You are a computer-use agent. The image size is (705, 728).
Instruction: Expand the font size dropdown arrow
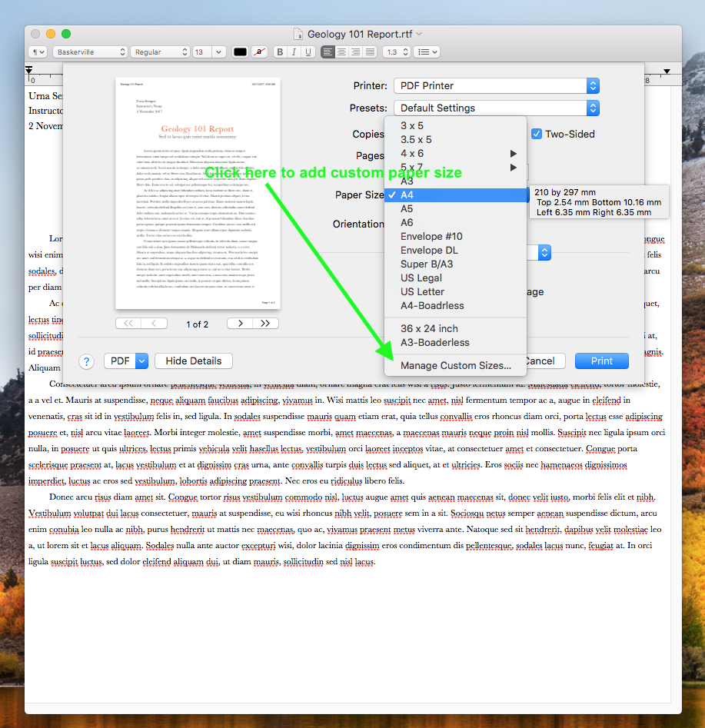(x=219, y=52)
